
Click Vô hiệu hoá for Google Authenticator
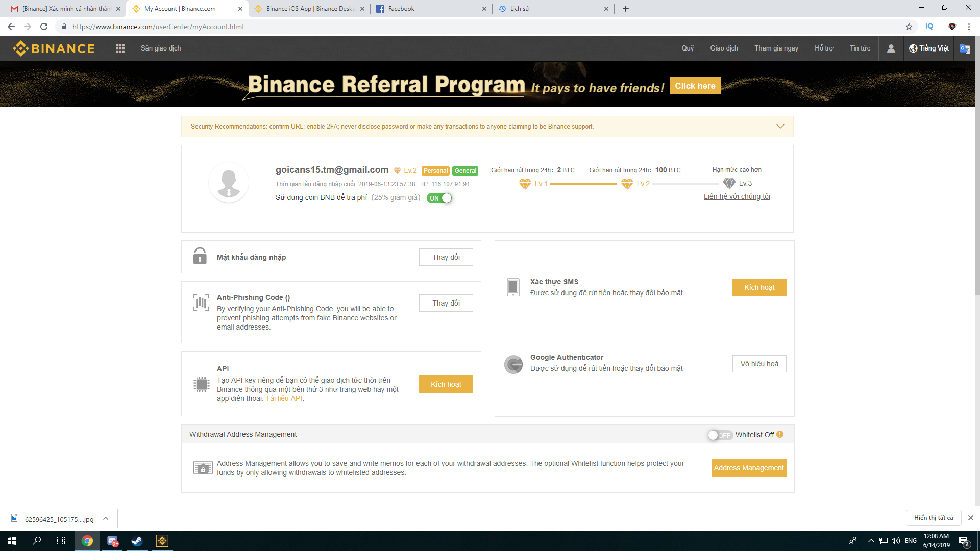tap(759, 364)
